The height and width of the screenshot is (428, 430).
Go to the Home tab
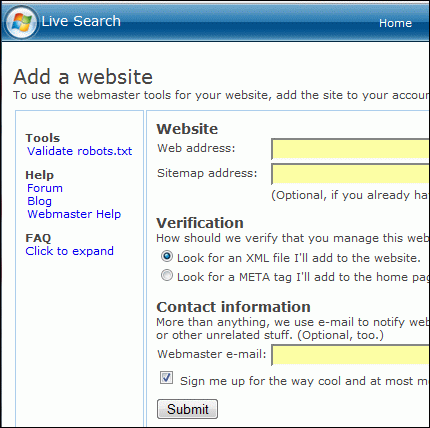(395, 23)
